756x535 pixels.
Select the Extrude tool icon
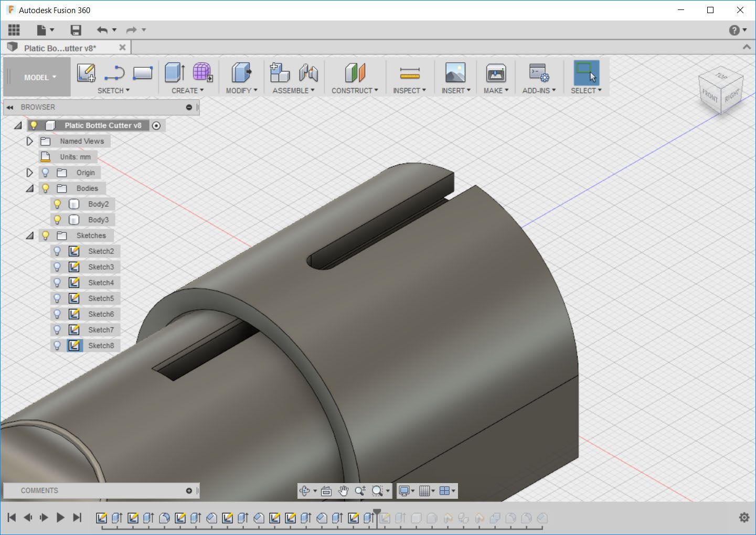175,72
